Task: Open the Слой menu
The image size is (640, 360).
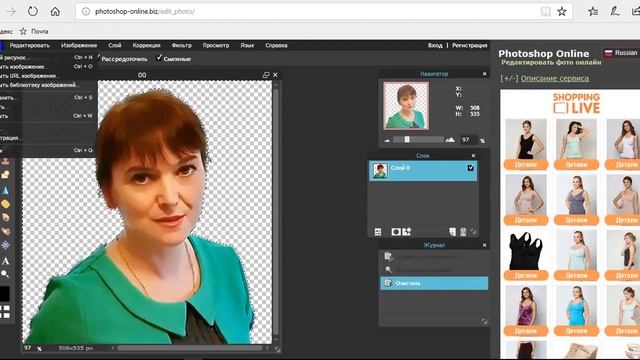Action: click(115, 45)
